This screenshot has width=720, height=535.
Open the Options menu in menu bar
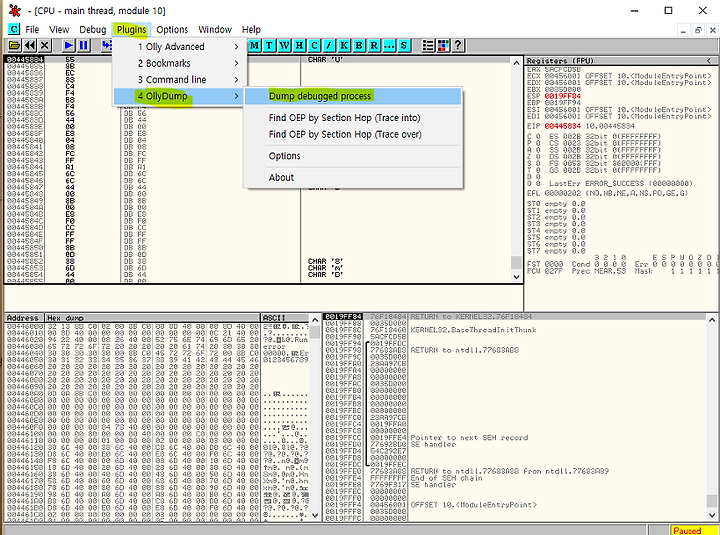[172, 29]
